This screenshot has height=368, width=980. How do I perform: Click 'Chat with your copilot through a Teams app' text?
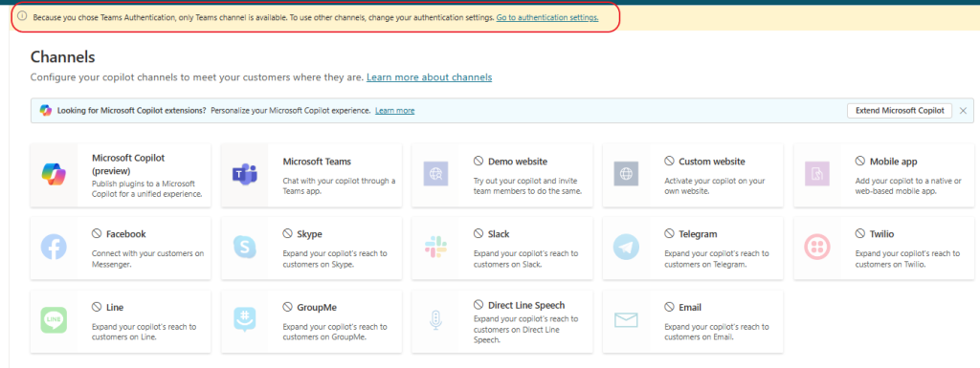339,185
